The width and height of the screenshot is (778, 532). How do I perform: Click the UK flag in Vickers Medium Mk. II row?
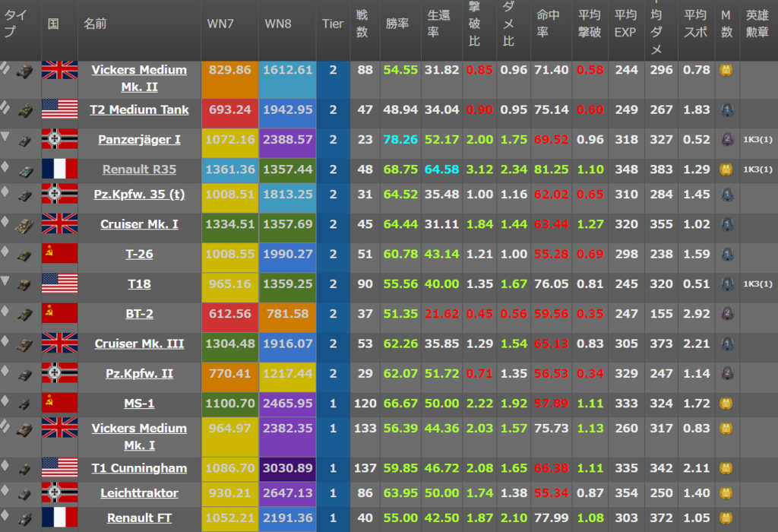click(59, 70)
